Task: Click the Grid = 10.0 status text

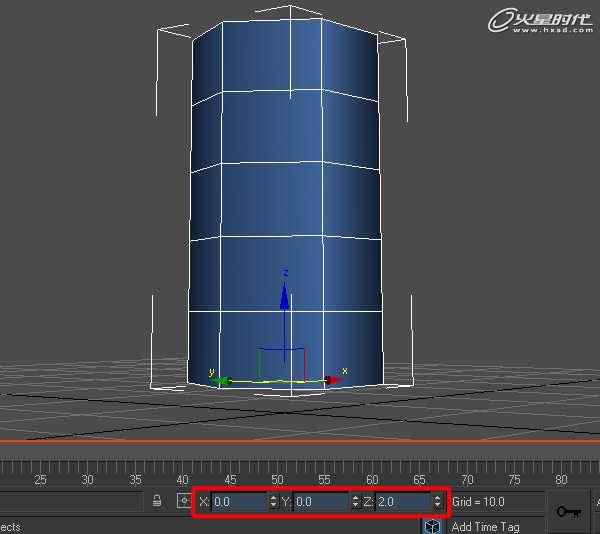Action: pyautogui.click(x=478, y=501)
